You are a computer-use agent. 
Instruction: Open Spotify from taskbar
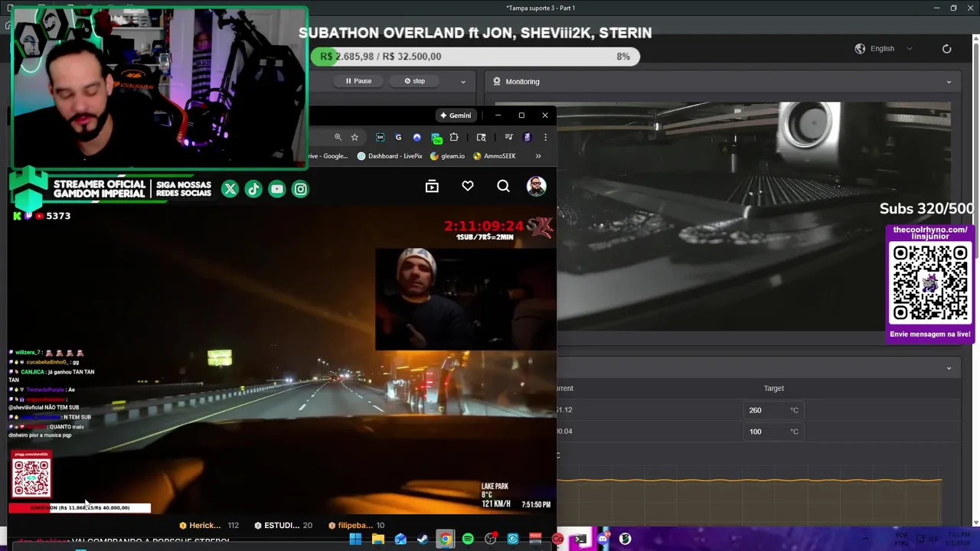coord(468,540)
